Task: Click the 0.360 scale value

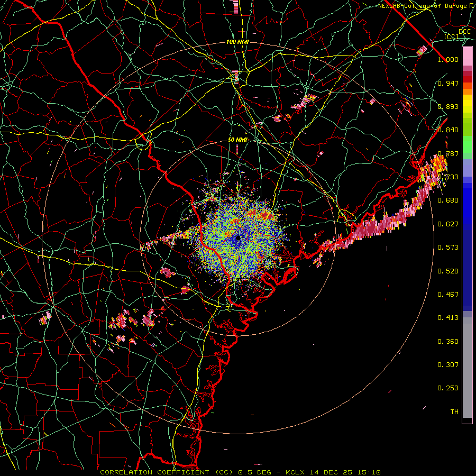Action: pyautogui.click(x=448, y=342)
